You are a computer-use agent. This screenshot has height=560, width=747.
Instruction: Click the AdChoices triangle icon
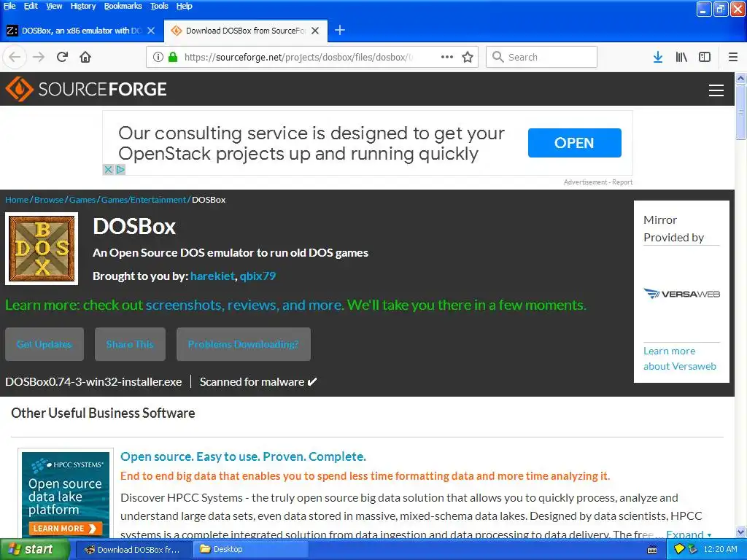(x=120, y=169)
